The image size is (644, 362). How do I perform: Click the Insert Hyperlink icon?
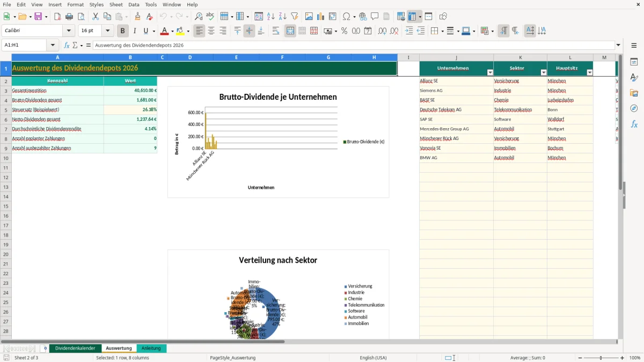[363, 17]
